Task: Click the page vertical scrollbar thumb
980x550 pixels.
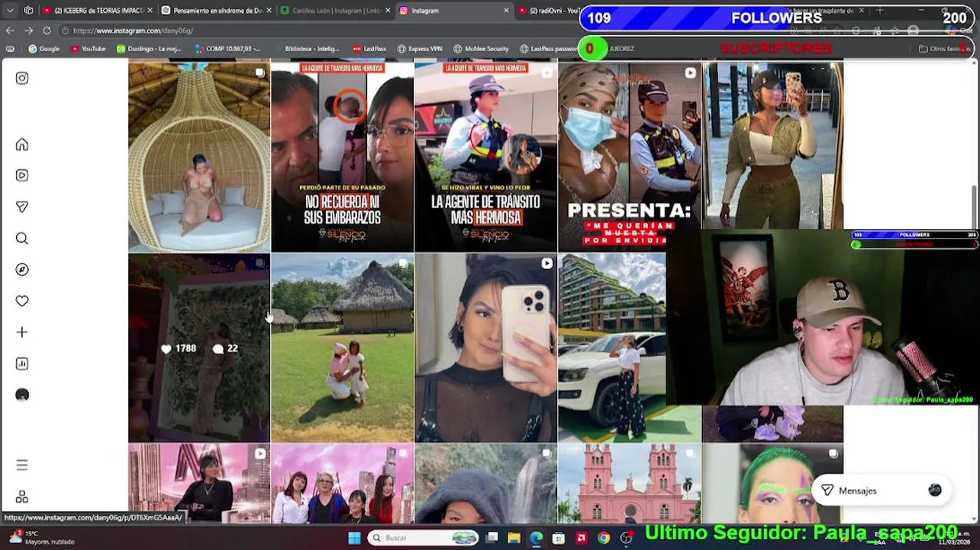Action: 973,205
